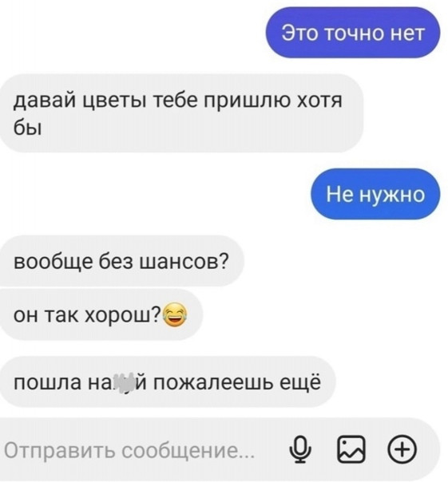Click the word 'шансов?' in the gray bubble

pos(184,263)
